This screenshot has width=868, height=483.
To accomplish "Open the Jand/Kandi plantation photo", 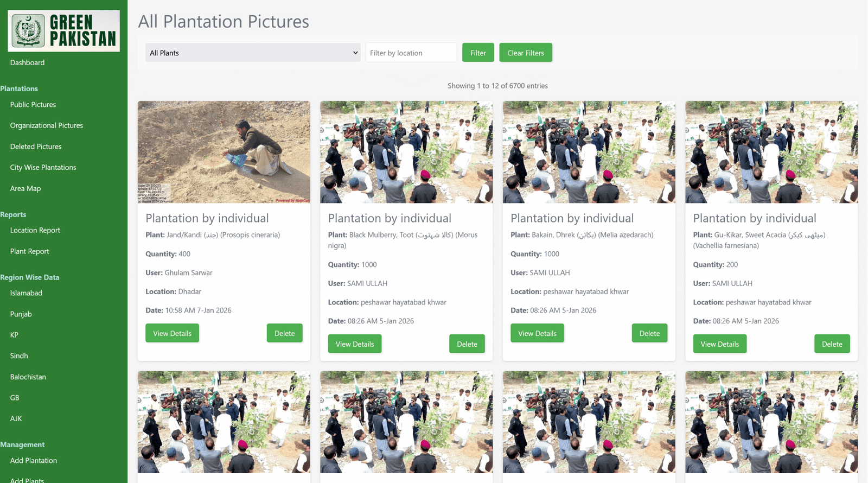I will click(224, 152).
